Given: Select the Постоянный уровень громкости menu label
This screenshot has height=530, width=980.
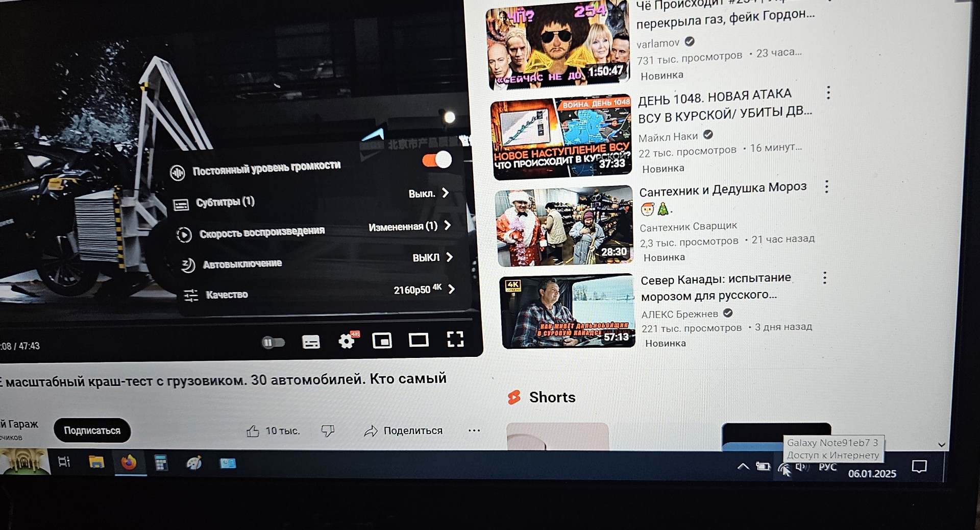Looking at the screenshot, I should tap(266, 168).
